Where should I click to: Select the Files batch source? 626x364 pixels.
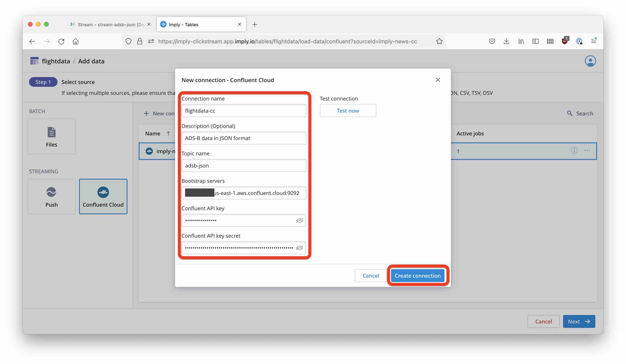point(51,136)
